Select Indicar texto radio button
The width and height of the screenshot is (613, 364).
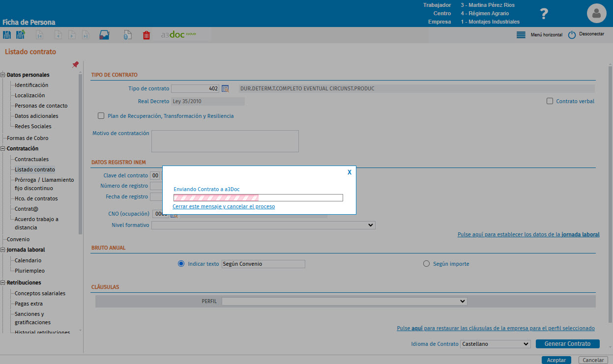[x=181, y=264]
